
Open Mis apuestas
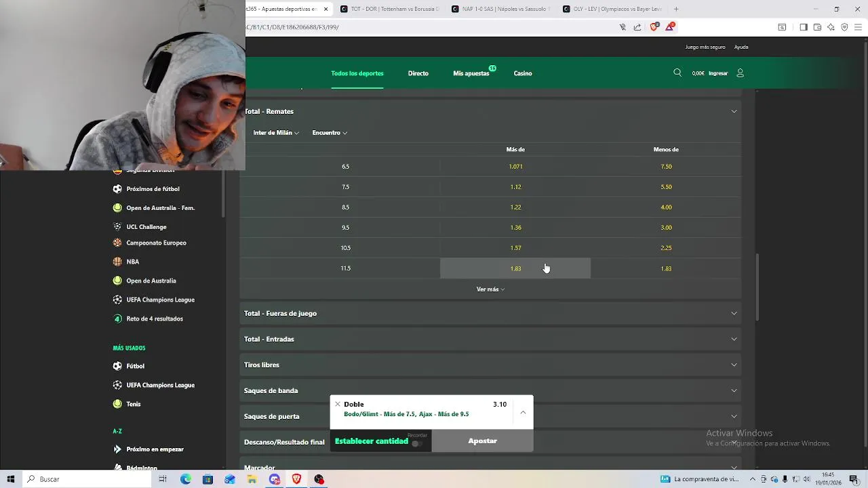[x=471, y=73]
